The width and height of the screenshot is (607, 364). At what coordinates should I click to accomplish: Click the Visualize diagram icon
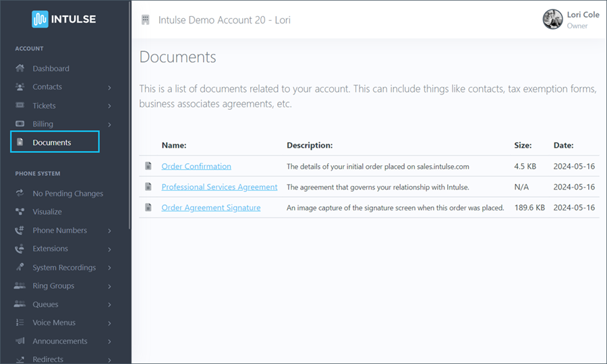(20, 212)
